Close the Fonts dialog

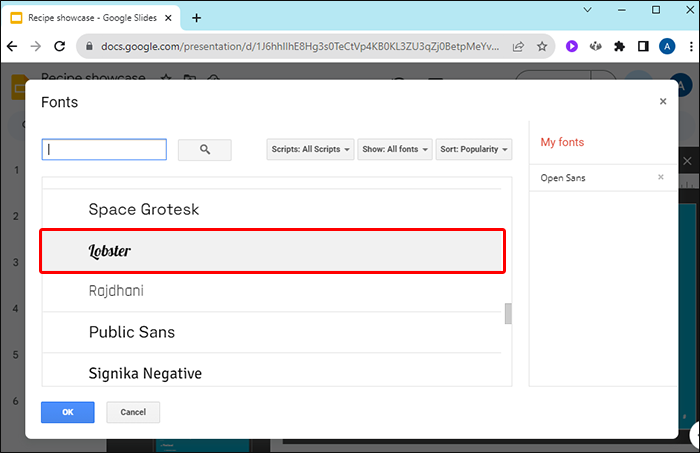pyautogui.click(x=663, y=101)
